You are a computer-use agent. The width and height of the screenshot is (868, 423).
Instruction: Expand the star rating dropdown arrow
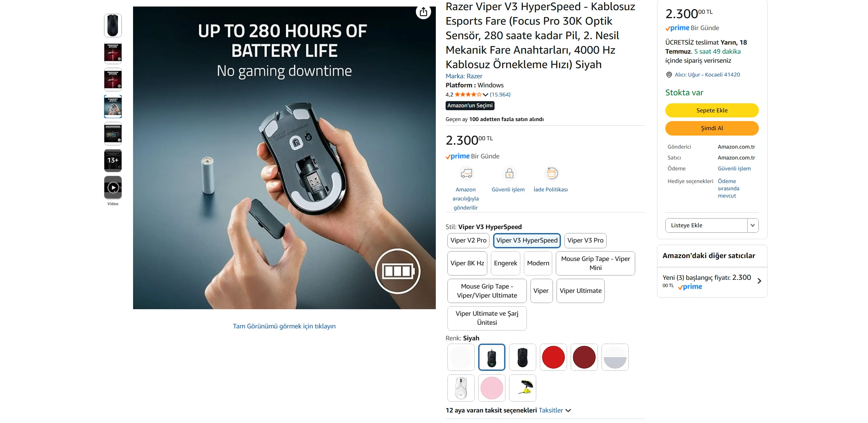(x=485, y=95)
